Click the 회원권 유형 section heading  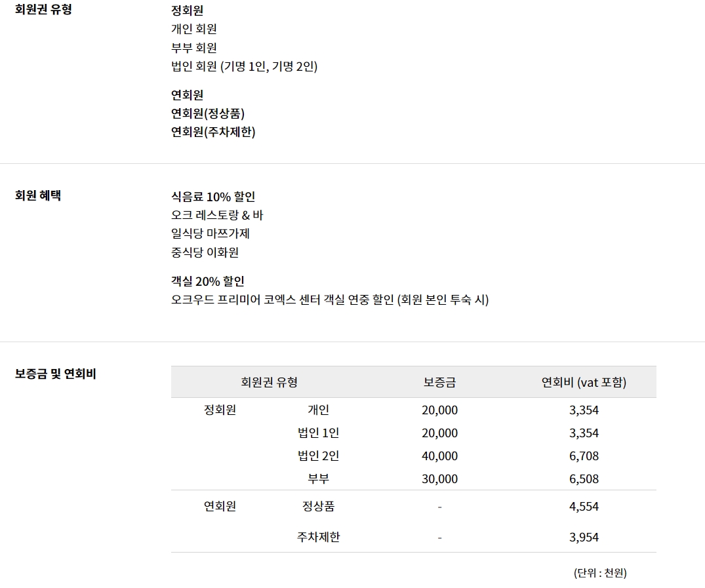(x=44, y=9)
